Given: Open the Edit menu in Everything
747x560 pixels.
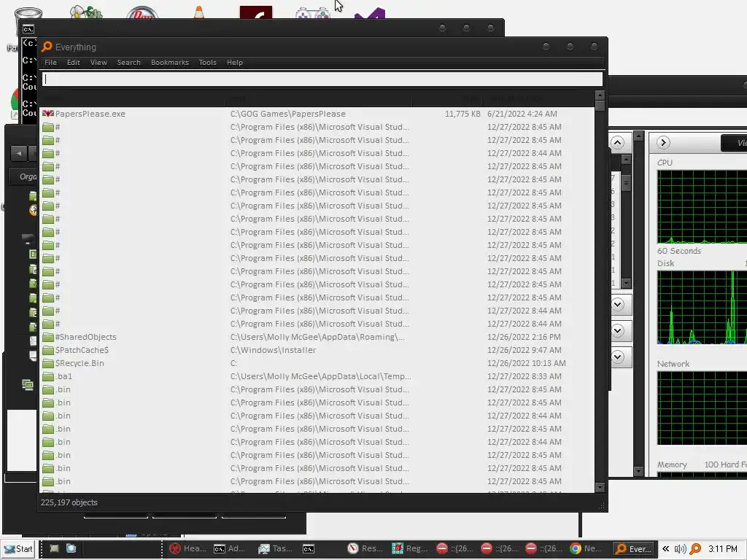Looking at the screenshot, I should tap(74, 63).
